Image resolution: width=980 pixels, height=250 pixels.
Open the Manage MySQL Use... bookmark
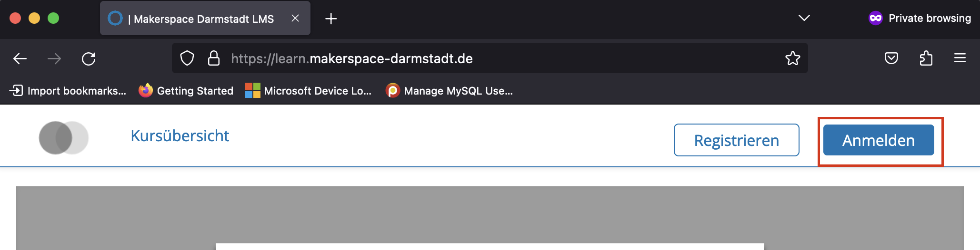449,91
